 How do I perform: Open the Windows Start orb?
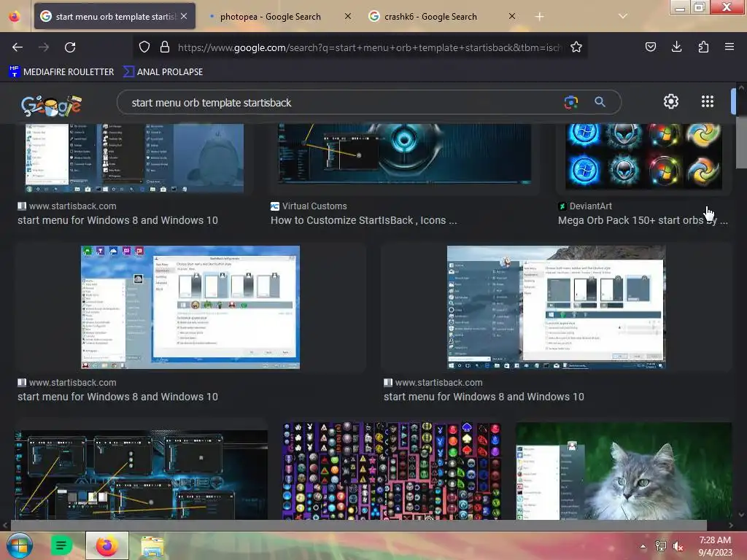coord(19,545)
